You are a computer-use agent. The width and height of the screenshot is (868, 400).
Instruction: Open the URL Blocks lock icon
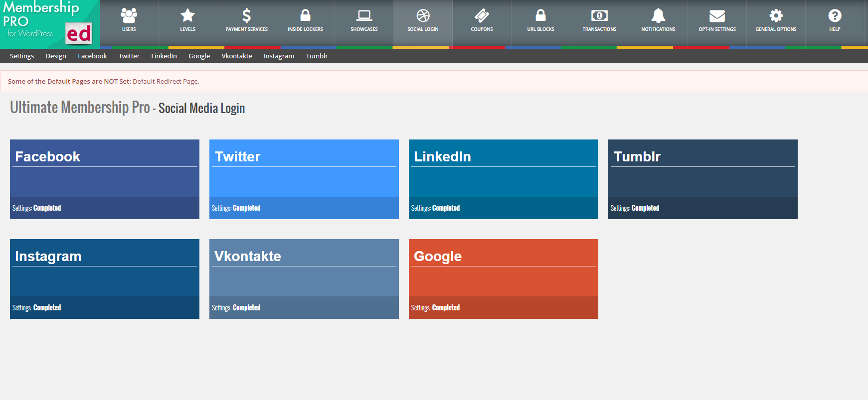[540, 15]
